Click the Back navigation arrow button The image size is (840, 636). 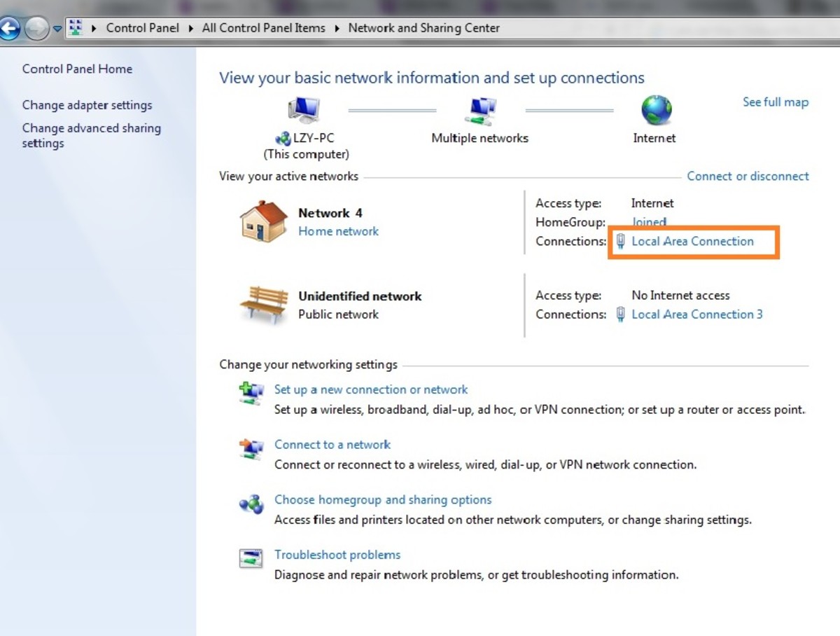point(9,29)
